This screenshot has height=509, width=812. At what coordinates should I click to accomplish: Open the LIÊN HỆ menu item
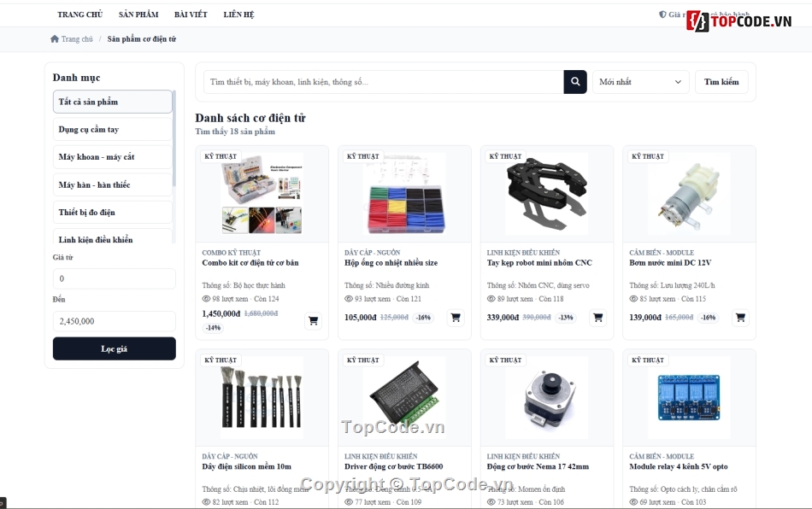point(238,15)
